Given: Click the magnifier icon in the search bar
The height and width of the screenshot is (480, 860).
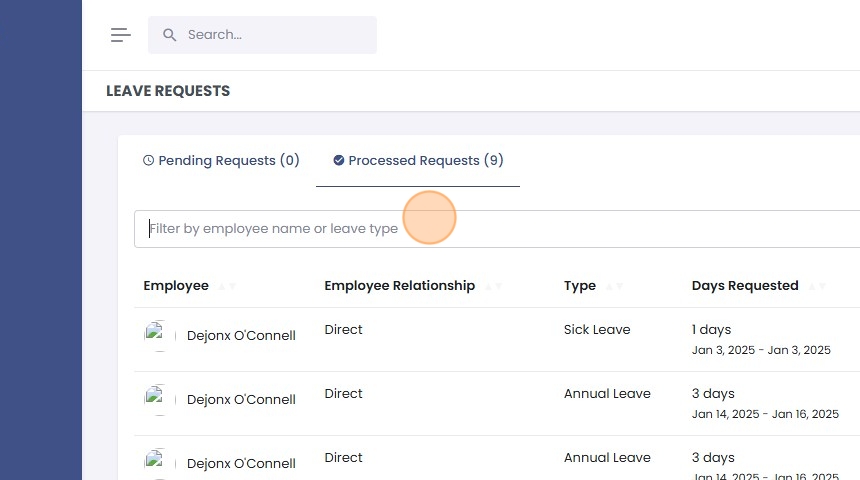Looking at the screenshot, I should point(170,35).
